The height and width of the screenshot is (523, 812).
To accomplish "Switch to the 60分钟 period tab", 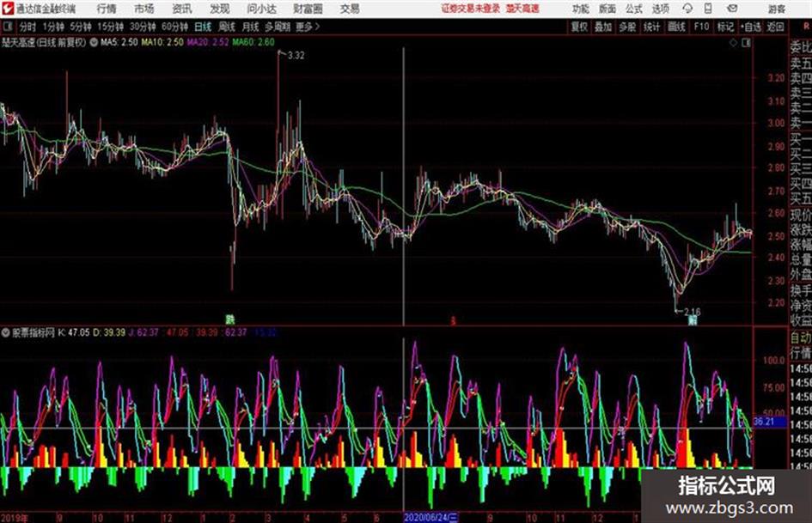I will coord(175,27).
